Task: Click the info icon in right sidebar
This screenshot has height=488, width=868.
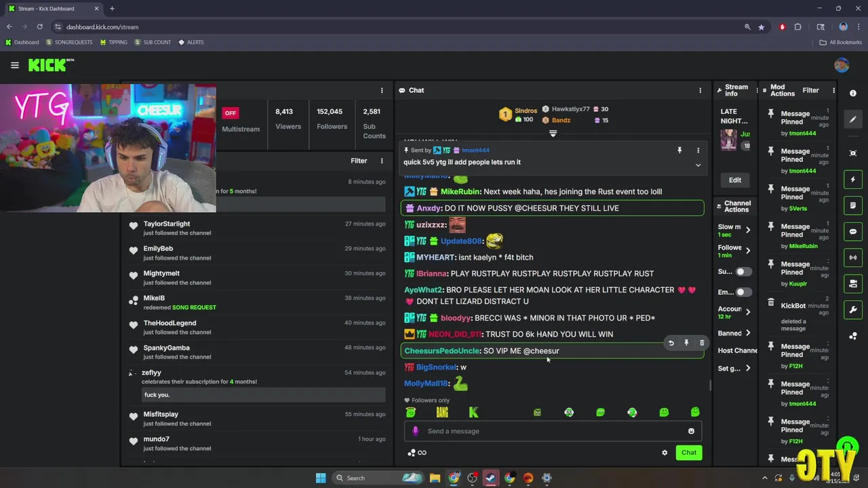Action: pos(853,93)
